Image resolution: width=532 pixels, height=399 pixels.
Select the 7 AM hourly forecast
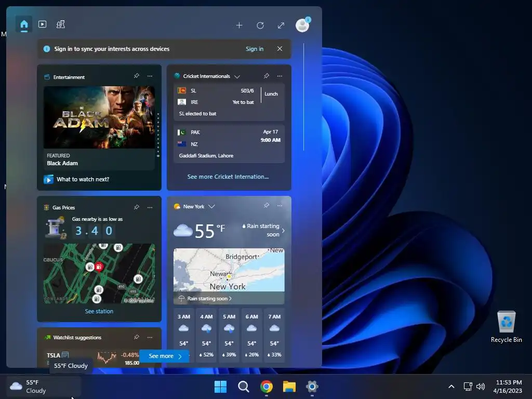[274, 335]
